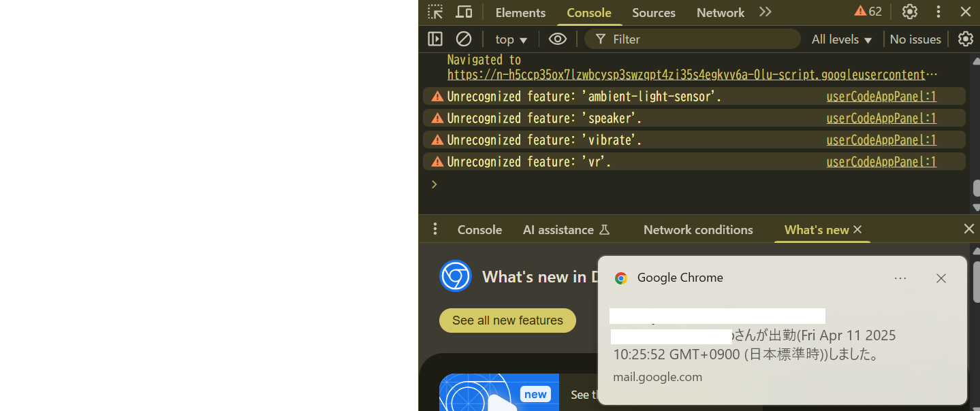The height and width of the screenshot is (411, 980).
Task: Click the drawer vertical scrollbar thumb
Action: point(976,281)
